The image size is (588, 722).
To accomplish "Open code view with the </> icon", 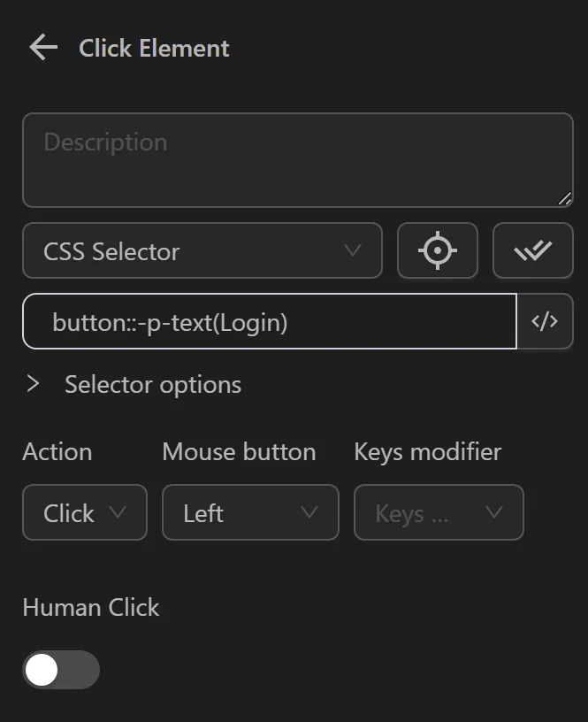I will [545, 321].
